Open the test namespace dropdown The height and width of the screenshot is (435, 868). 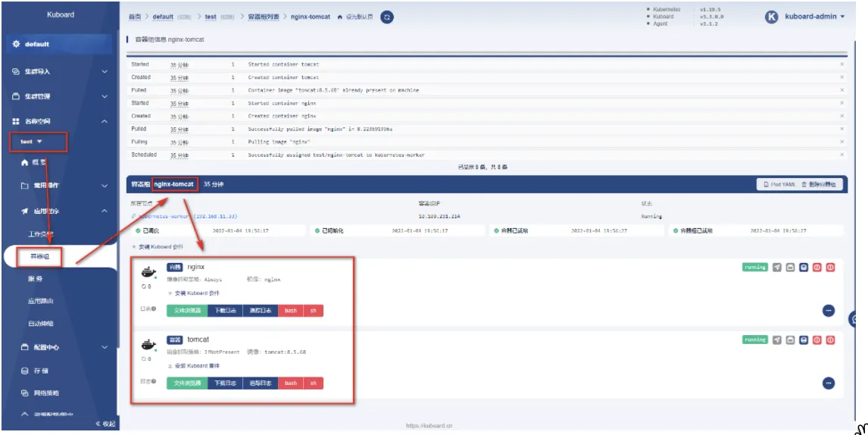(x=32, y=142)
